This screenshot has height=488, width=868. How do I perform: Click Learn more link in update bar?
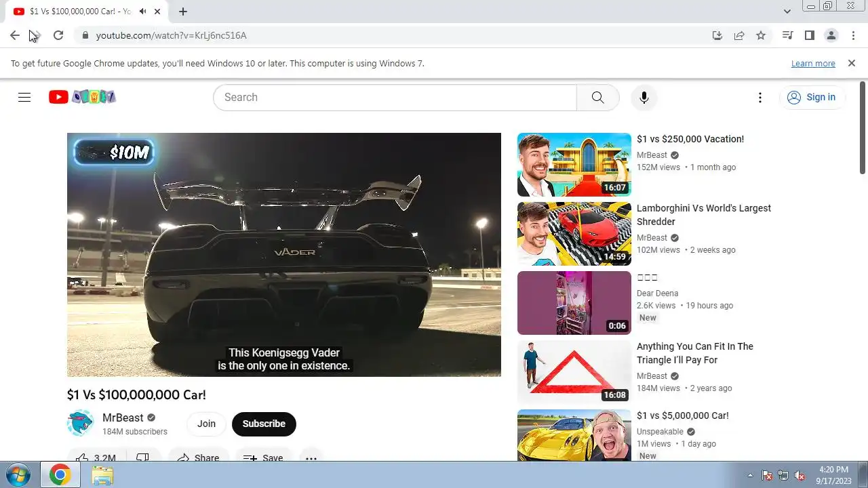813,63
